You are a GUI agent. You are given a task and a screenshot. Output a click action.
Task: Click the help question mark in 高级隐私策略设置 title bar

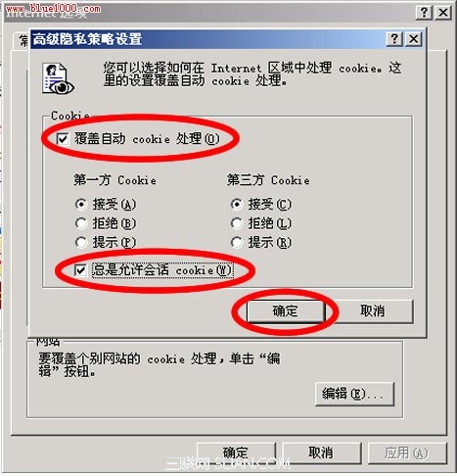tap(394, 39)
